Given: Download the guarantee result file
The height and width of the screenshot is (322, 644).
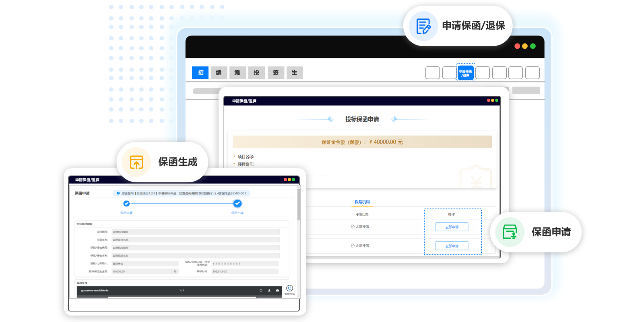Looking at the screenshot, I should 269,291.
